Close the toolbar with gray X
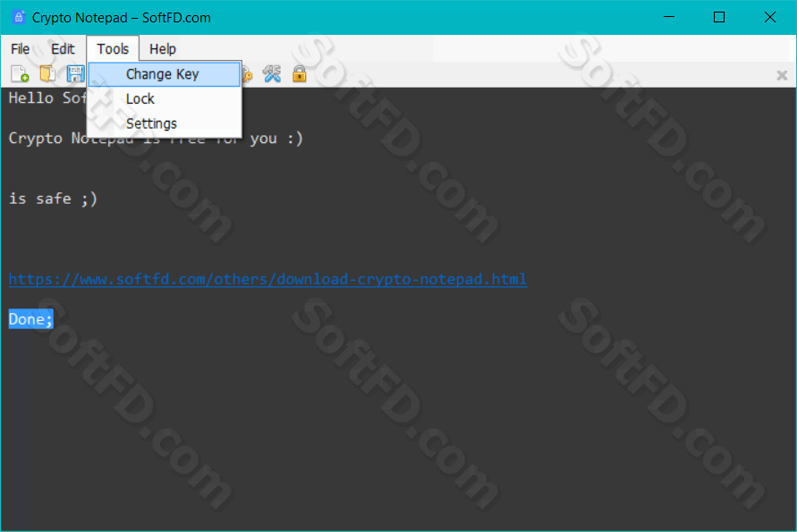Screen dimensions: 797x532 point(782,76)
